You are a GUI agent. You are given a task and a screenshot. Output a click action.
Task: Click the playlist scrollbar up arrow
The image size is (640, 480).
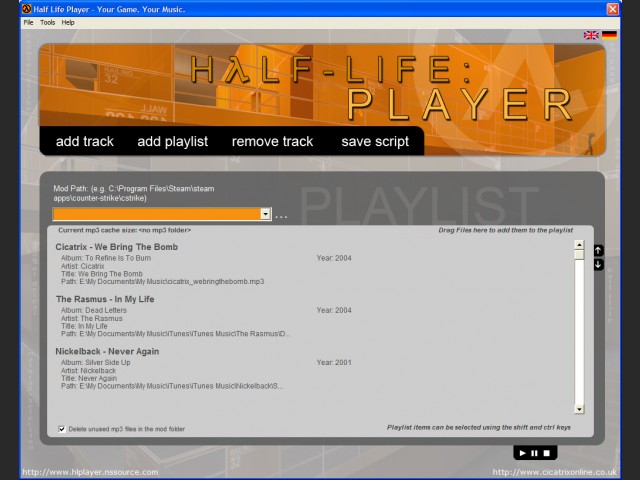coord(579,245)
